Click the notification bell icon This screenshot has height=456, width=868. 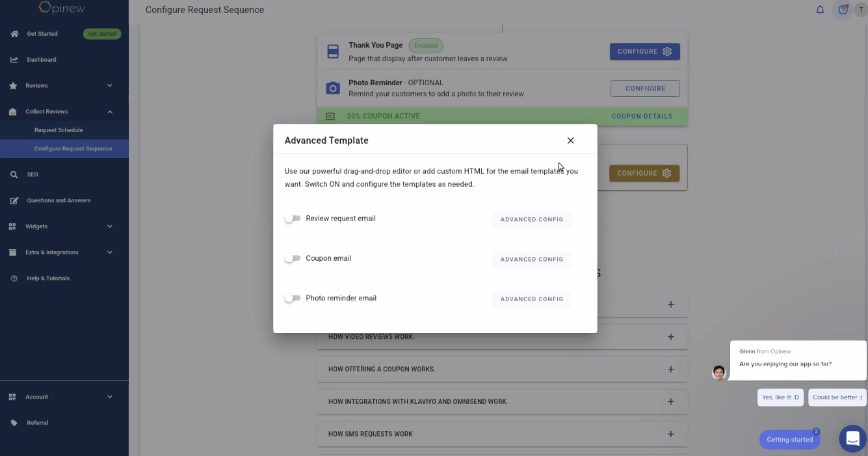[x=820, y=10]
